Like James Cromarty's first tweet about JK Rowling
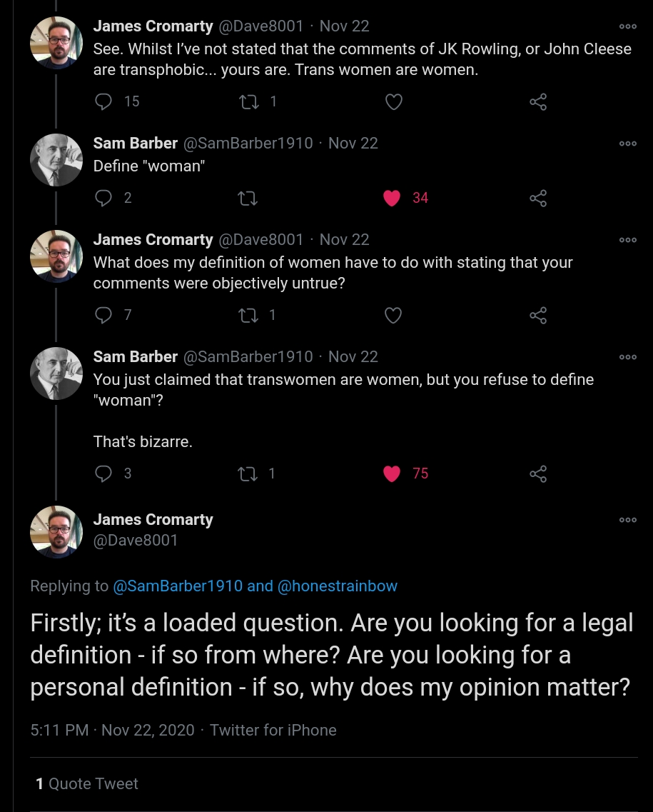 coord(393,102)
